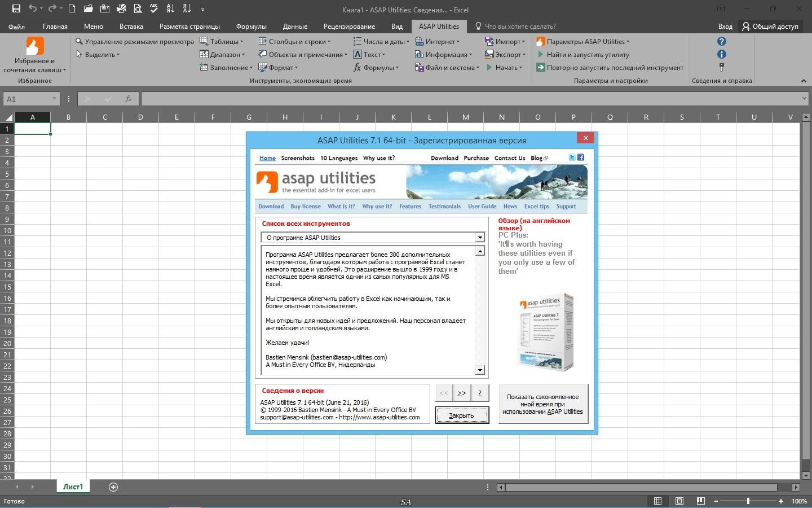Open quick access toolbar customize dropdown
Viewport: 812px width, 508px height.
[202, 9]
